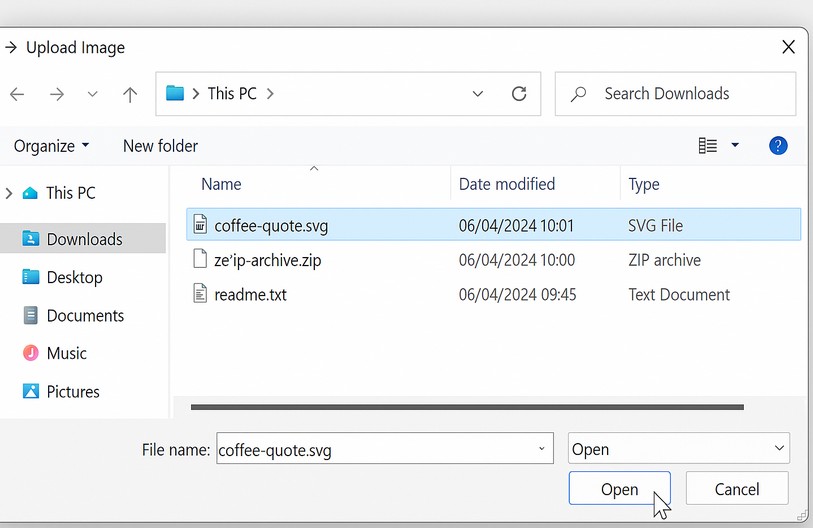Viewport: 813px width, 528px height.
Task: Click the Search Downloads field
Action: tap(675, 94)
